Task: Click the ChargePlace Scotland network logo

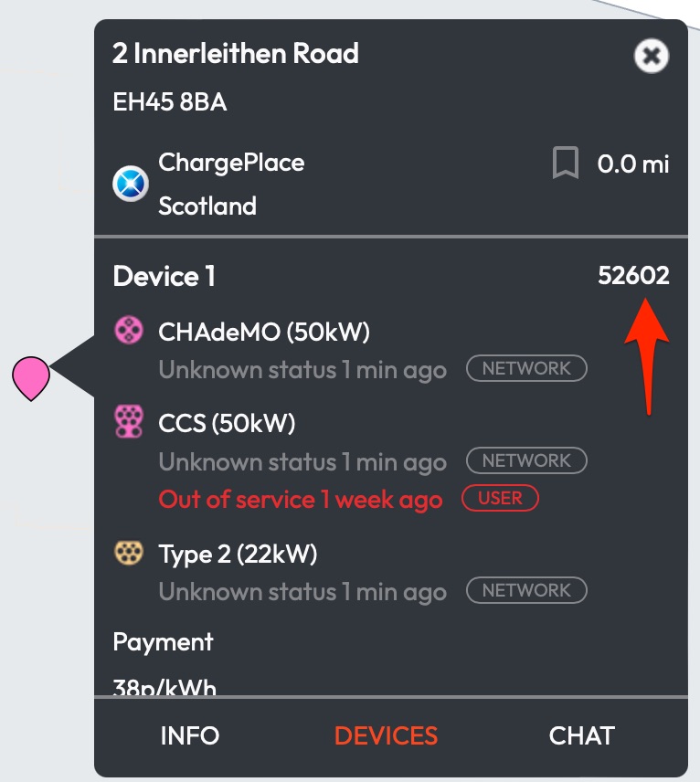Action: coord(130,185)
